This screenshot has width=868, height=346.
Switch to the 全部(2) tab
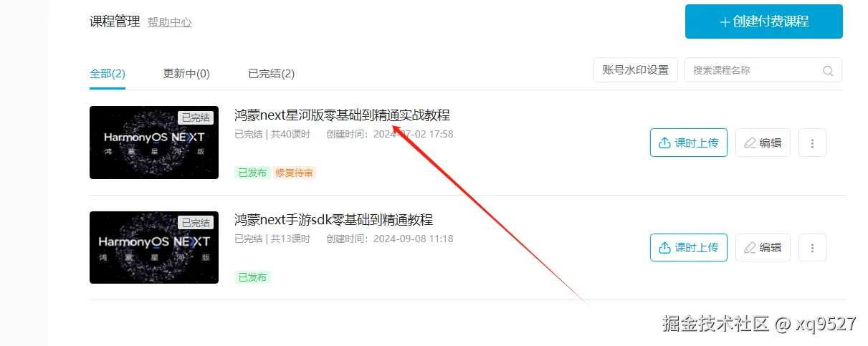108,73
